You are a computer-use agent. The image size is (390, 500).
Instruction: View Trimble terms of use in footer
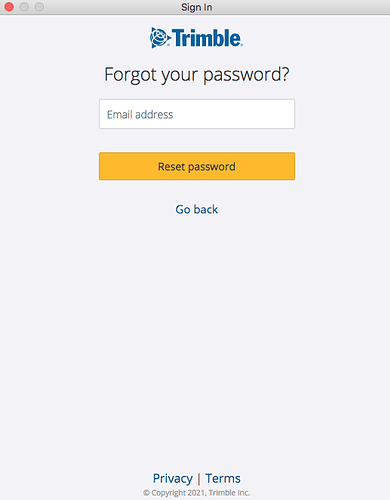pyautogui.click(x=223, y=478)
